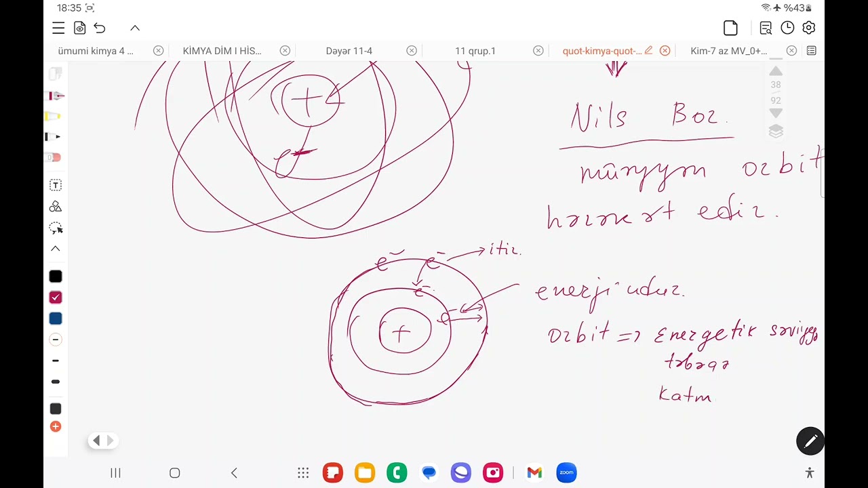868x488 pixels.
Task: Collapse the top toolbar with the up chevron
Action: coord(135,28)
